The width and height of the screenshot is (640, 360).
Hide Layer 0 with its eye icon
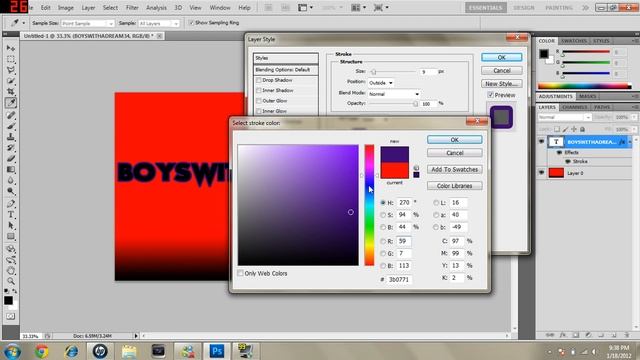[x=541, y=173]
